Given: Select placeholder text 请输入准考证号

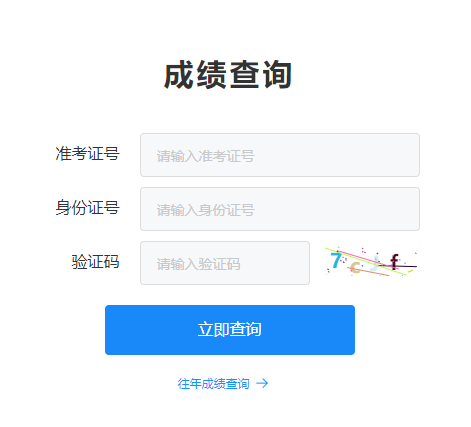Looking at the screenshot, I should point(206,156).
